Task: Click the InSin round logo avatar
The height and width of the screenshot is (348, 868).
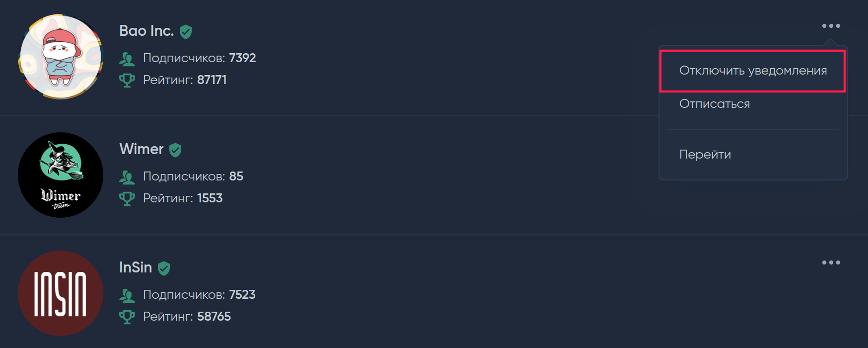Action: pos(61,293)
